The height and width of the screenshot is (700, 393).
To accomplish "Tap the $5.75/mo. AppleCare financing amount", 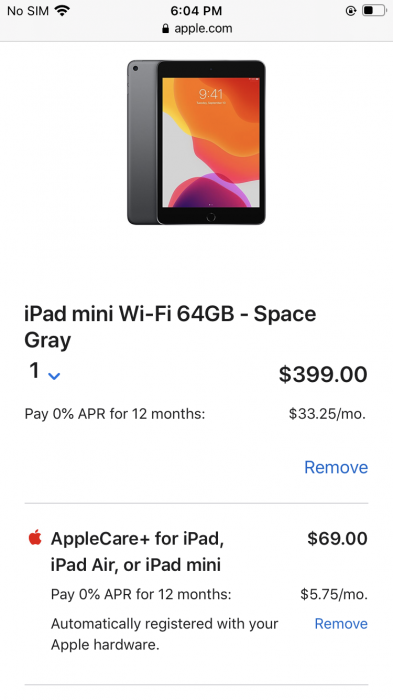I will coord(334,594).
